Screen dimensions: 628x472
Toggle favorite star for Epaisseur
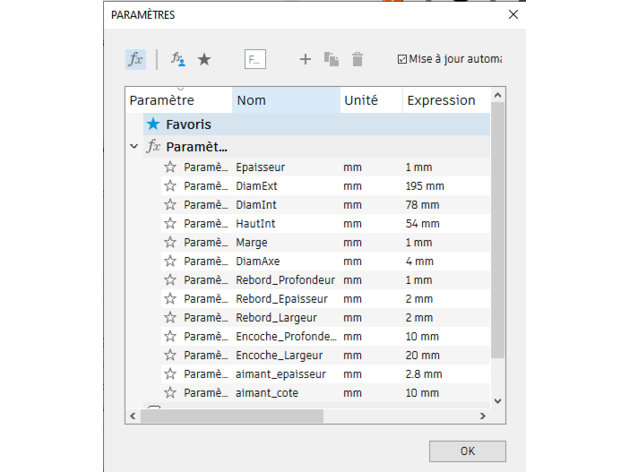tap(170, 167)
